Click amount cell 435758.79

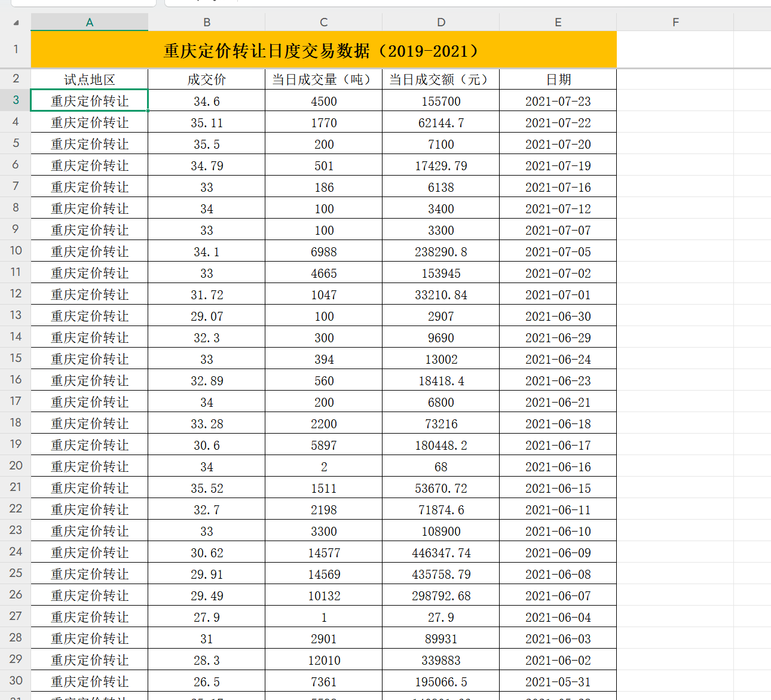tap(441, 574)
